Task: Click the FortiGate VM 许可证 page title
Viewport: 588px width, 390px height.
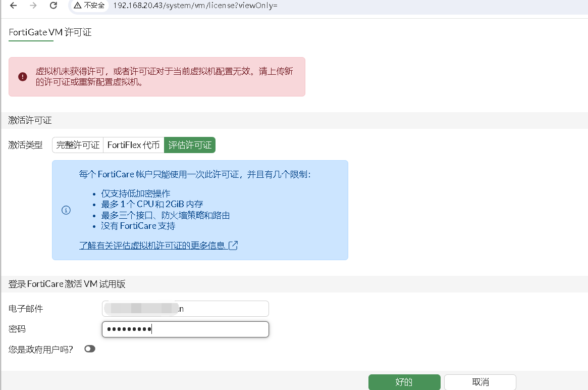Action: pyautogui.click(x=50, y=32)
